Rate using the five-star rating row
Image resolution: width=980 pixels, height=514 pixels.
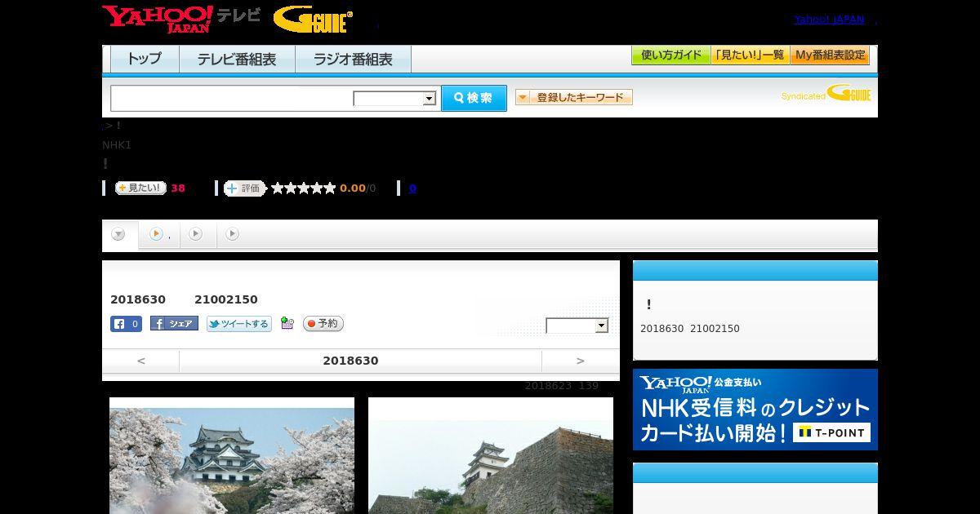(x=304, y=188)
